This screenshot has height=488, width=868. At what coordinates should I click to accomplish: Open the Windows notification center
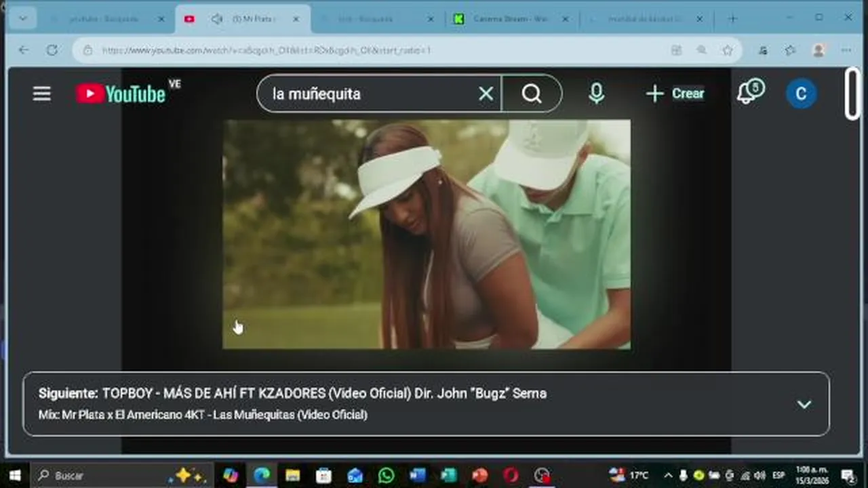click(848, 476)
